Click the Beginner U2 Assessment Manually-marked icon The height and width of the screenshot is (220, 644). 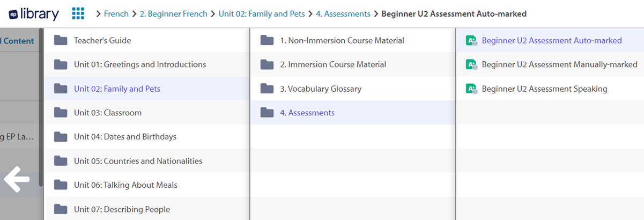(471, 64)
